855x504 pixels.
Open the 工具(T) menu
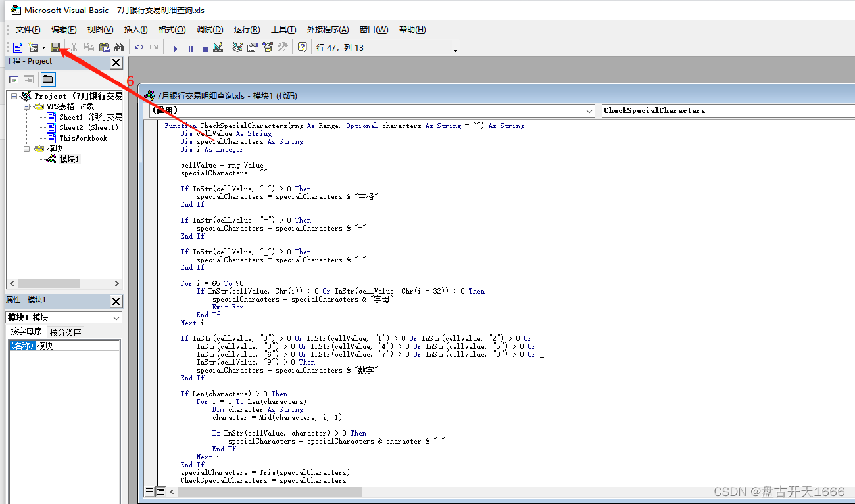click(283, 30)
